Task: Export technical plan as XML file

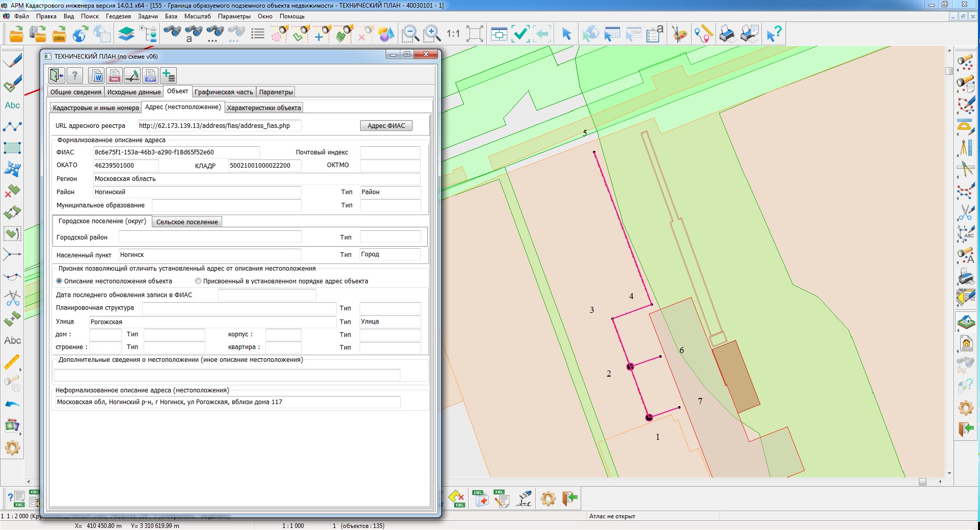Action: 115,76
